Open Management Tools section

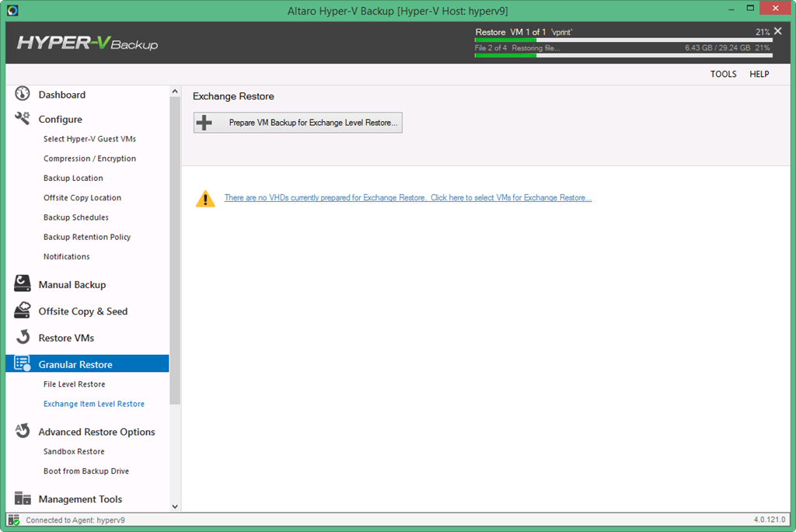tap(80, 499)
